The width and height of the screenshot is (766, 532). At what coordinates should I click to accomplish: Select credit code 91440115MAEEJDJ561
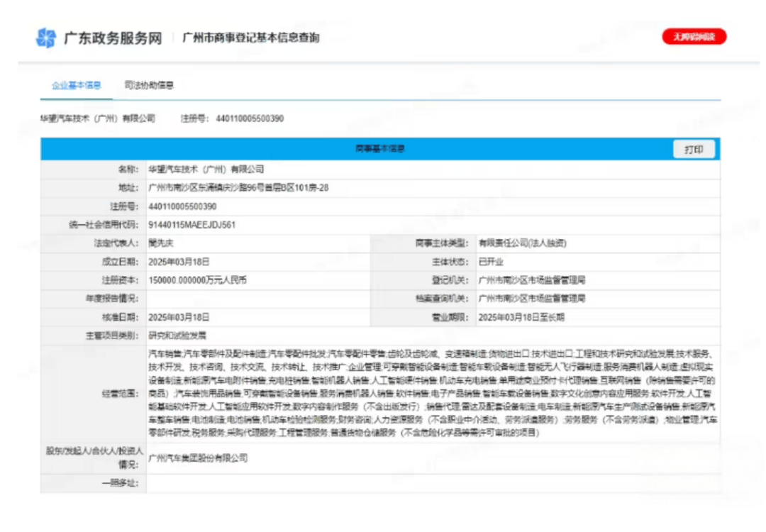[x=192, y=225]
